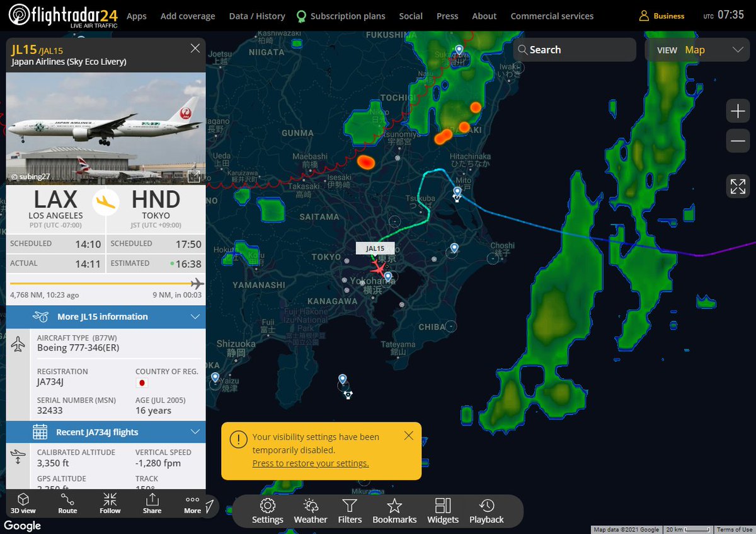Click the Search field

[575, 50]
